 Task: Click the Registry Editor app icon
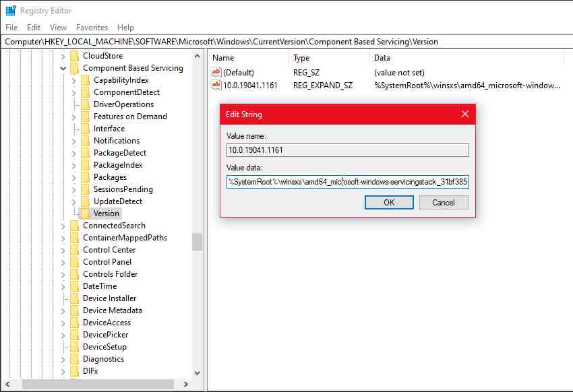[11, 11]
